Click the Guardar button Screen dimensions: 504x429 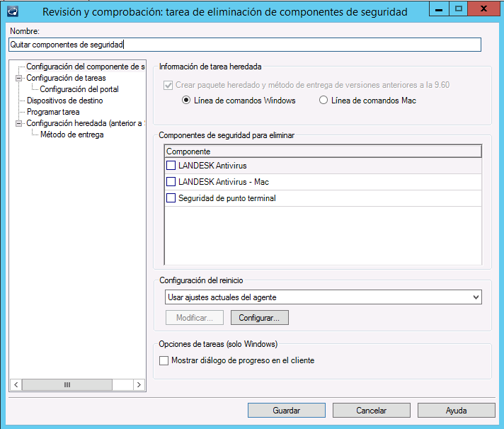click(287, 411)
